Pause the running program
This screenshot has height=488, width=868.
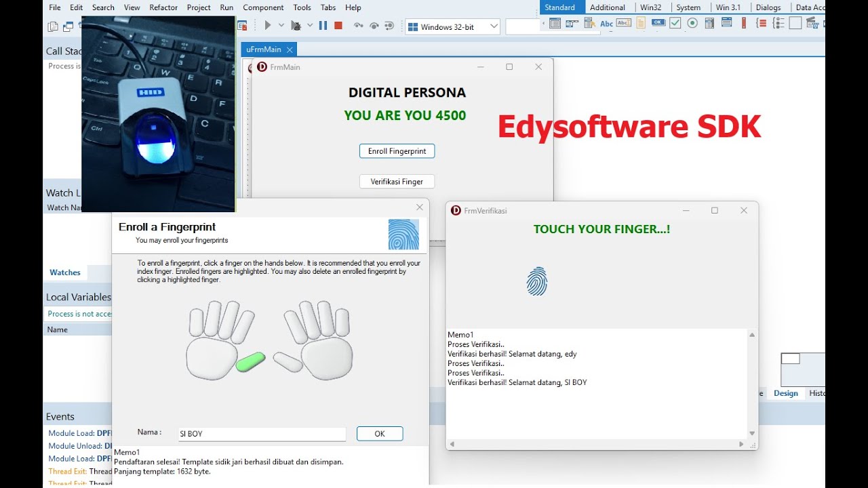tap(323, 26)
